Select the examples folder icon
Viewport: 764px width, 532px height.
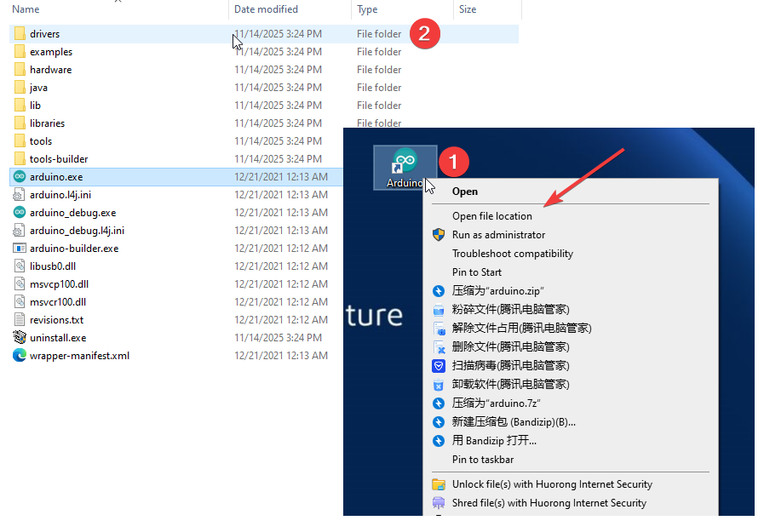(x=20, y=52)
